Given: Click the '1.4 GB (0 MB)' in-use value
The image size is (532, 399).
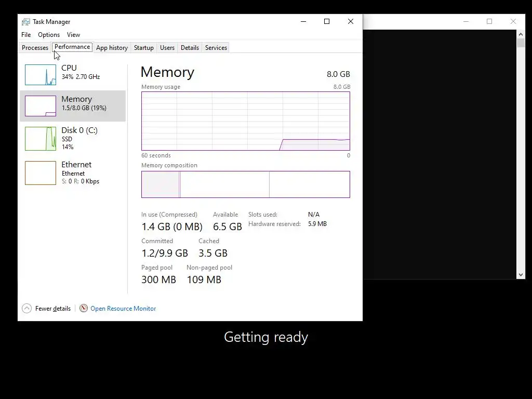Looking at the screenshot, I should [x=172, y=227].
